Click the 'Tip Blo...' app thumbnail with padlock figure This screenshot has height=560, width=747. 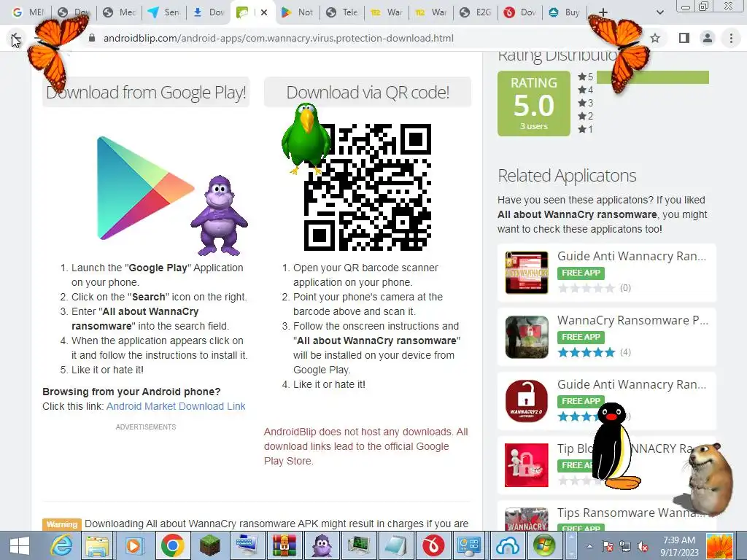click(x=527, y=465)
